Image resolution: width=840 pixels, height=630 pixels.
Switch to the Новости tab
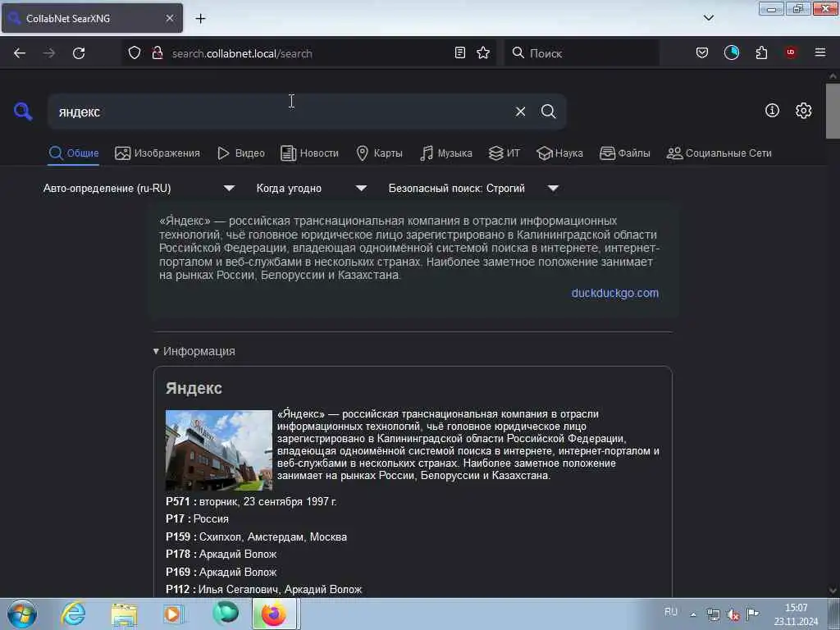point(309,153)
